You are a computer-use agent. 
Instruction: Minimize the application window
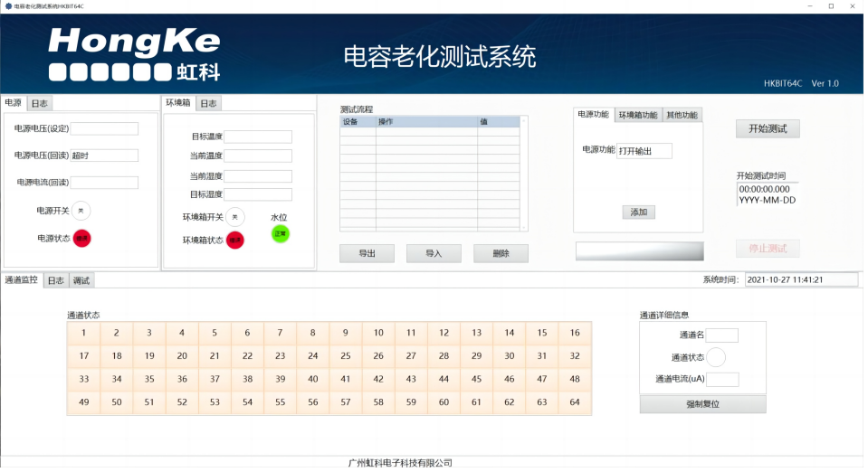[x=810, y=6]
